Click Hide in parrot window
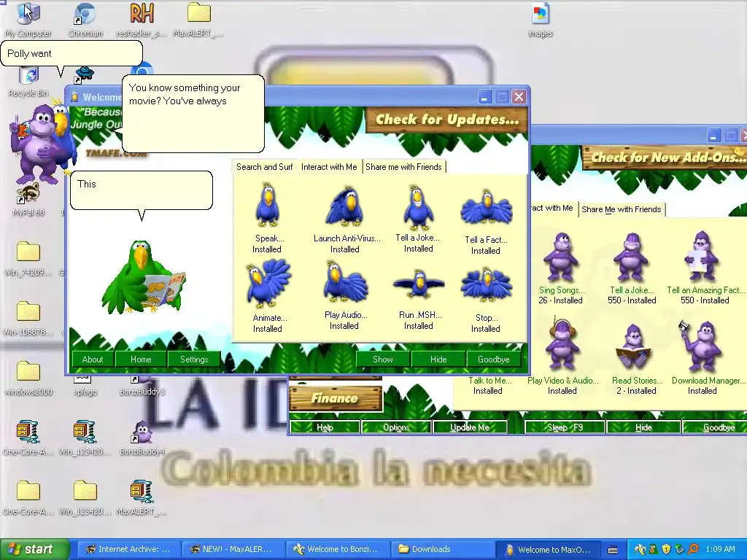 tap(438, 359)
